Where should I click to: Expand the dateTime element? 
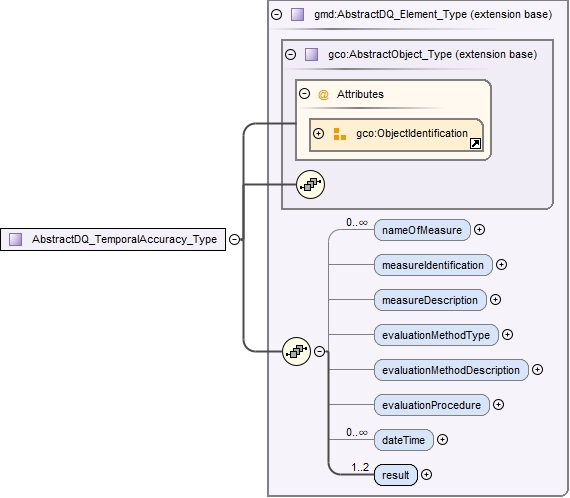pyautogui.click(x=442, y=440)
